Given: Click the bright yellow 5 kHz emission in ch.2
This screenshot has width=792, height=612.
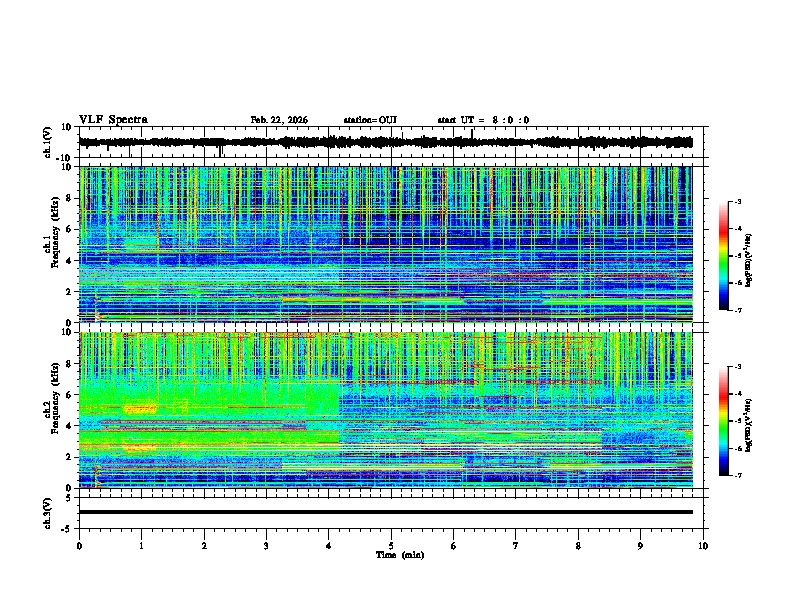Looking at the screenshot, I should coord(140,408).
